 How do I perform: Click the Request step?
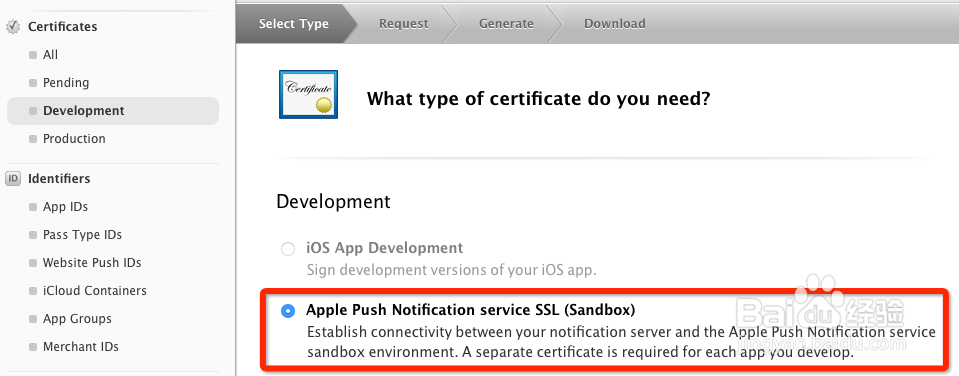[x=404, y=24]
